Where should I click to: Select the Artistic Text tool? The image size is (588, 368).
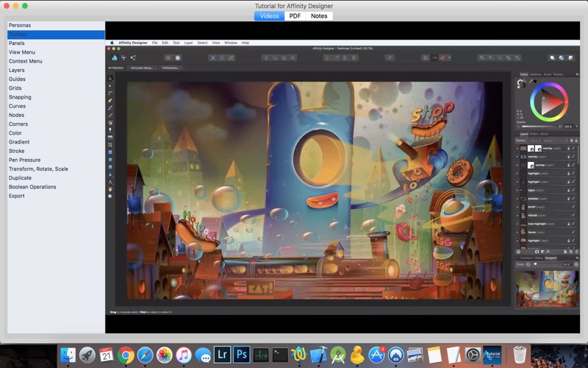pyautogui.click(x=110, y=182)
